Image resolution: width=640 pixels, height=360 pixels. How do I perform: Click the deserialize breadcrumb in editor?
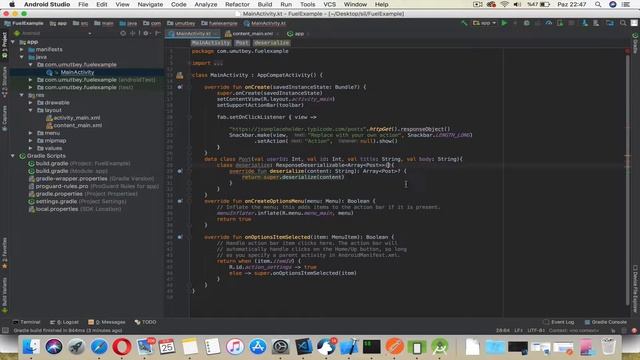271,42
